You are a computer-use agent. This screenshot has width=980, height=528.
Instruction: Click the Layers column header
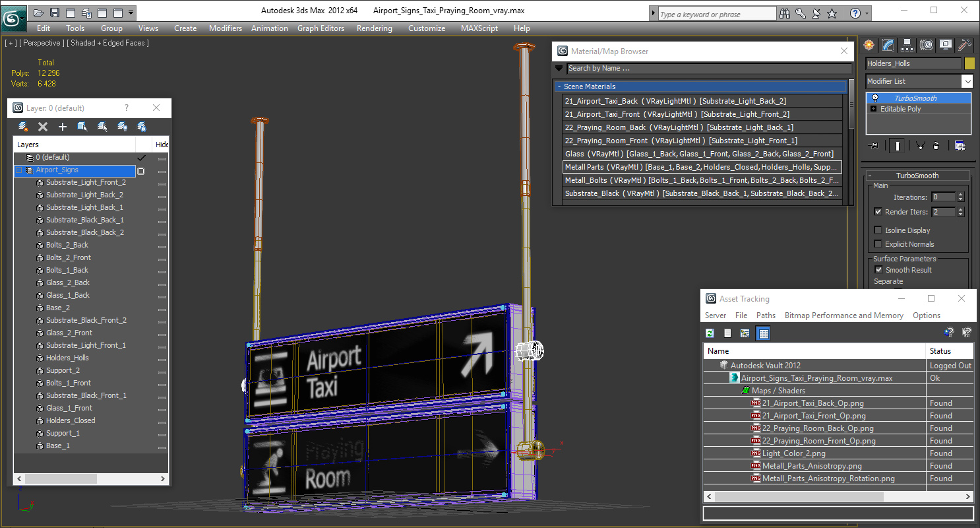click(x=75, y=145)
